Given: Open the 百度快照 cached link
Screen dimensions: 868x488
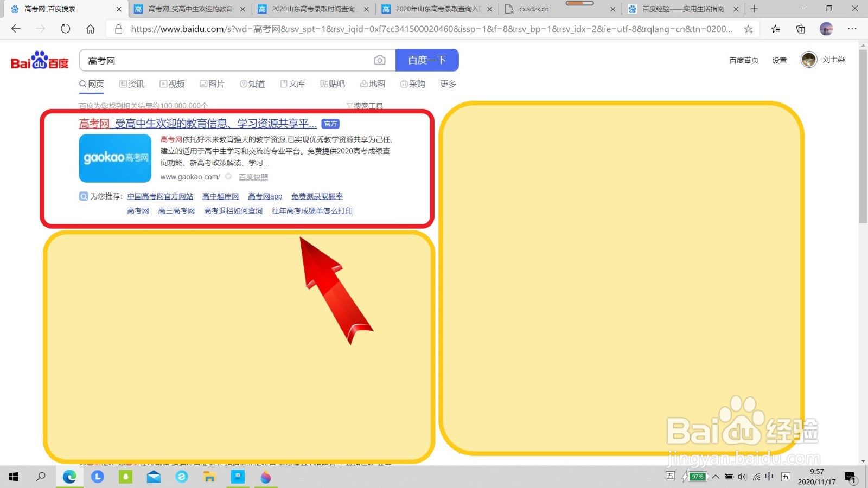Looking at the screenshot, I should pyautogui.click(x=253, y=177).
